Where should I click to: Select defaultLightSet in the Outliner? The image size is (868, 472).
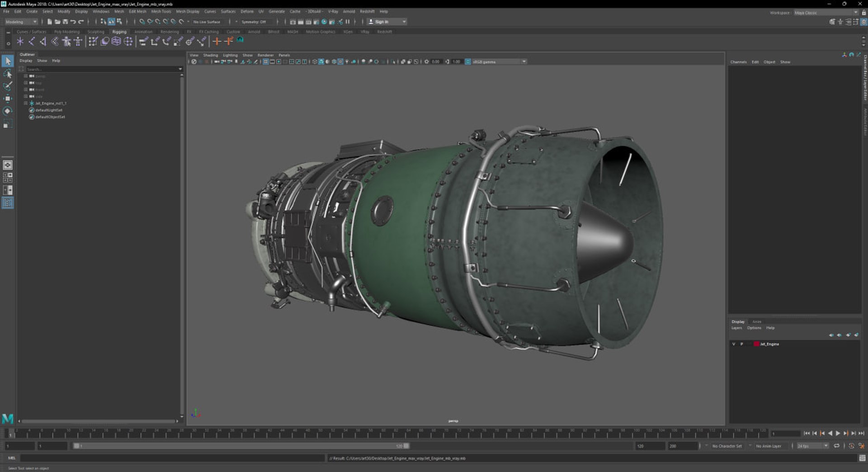click(x=49, y=110)
